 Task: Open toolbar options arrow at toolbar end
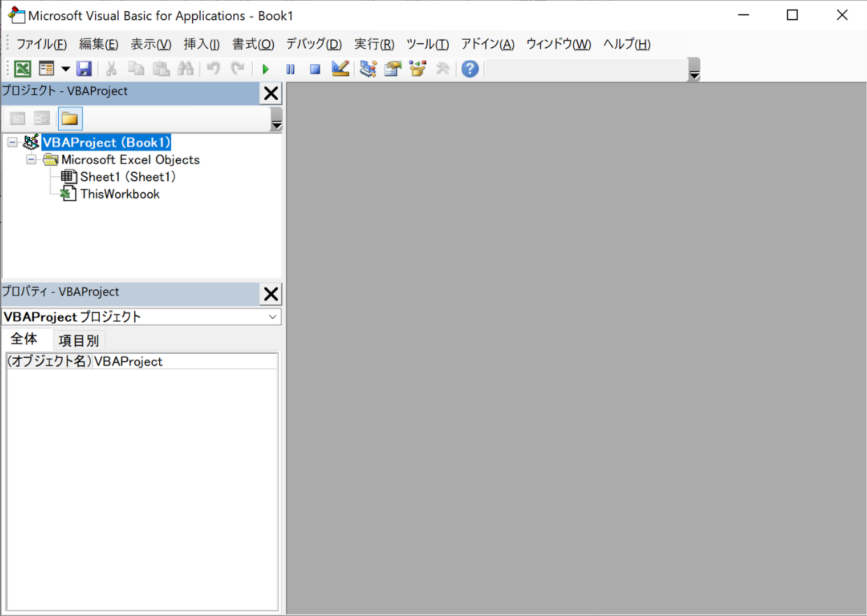[x=694, y=71]
